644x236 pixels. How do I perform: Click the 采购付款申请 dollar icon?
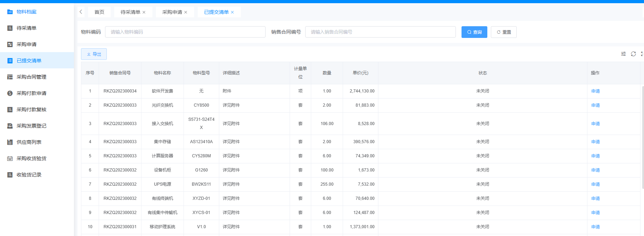point(10,93)
